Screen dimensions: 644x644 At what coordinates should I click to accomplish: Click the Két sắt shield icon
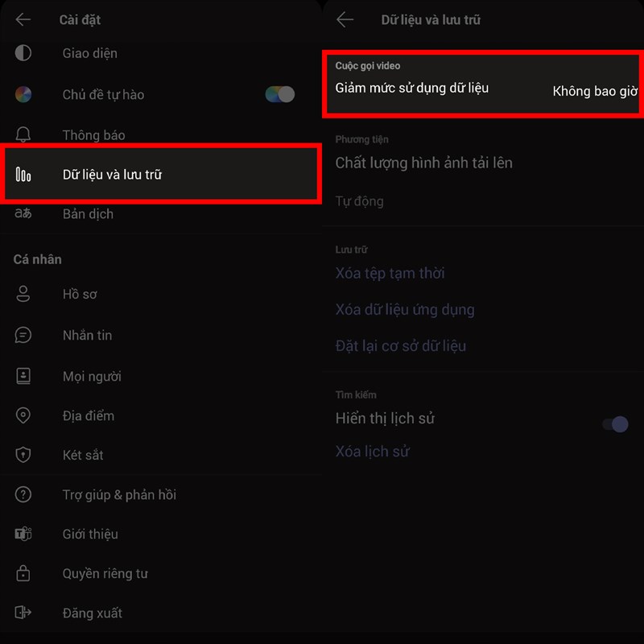23,455
